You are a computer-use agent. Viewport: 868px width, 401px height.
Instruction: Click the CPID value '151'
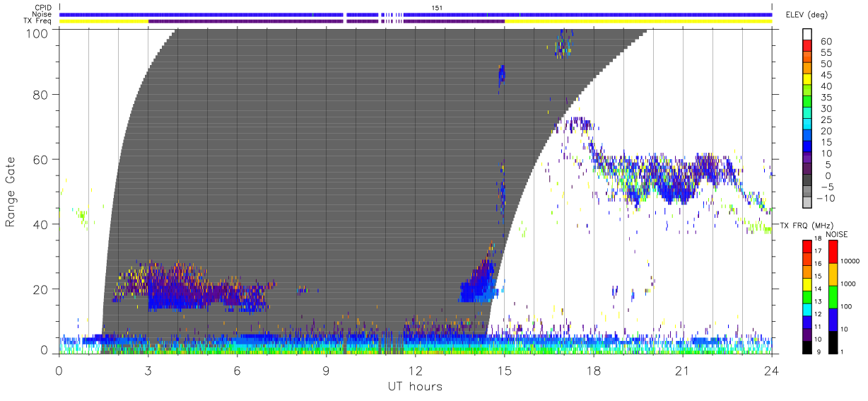pos(437,8)
